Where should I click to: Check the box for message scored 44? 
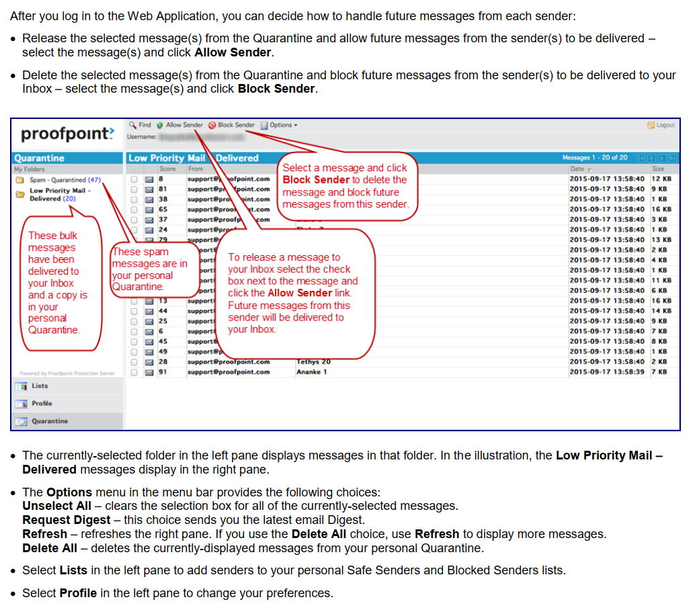134,311
